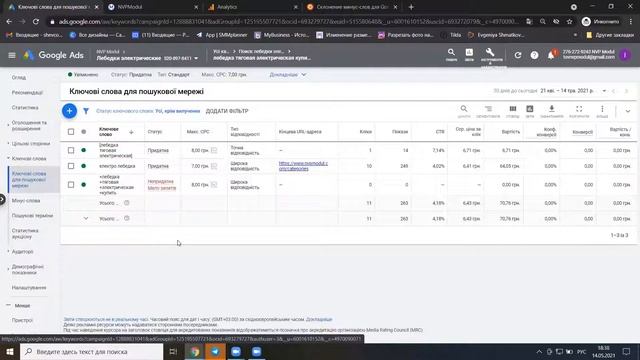
Task: Bookmark this page with star icon
Action: point(569,22)
